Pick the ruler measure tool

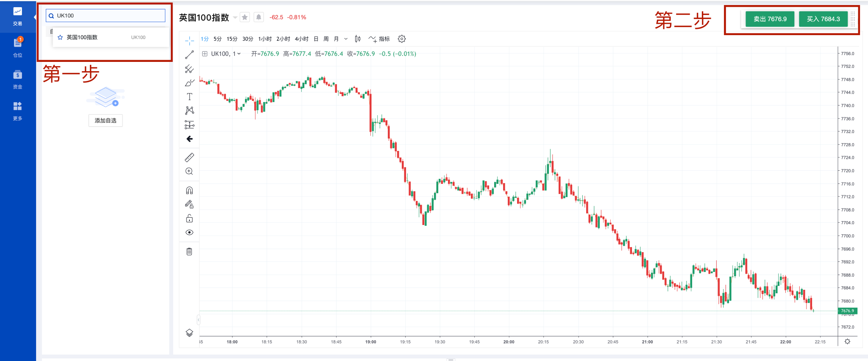coord(189,158)
